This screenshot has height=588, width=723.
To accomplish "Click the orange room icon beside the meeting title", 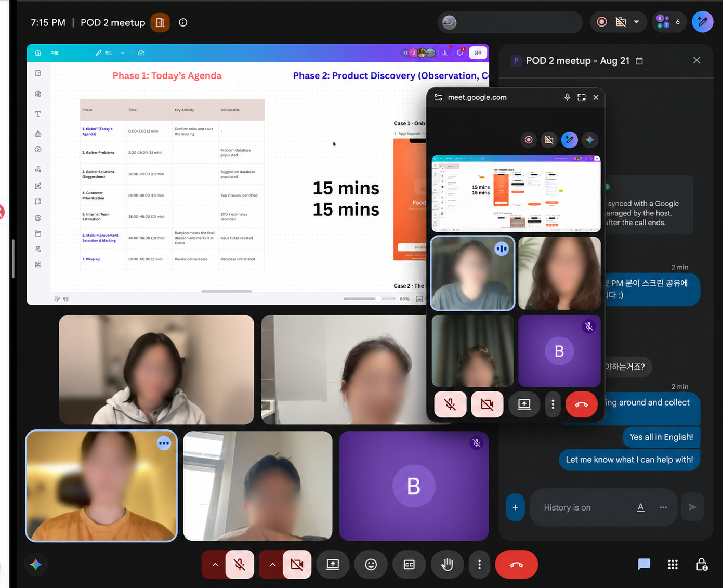I will click(160, 22).
